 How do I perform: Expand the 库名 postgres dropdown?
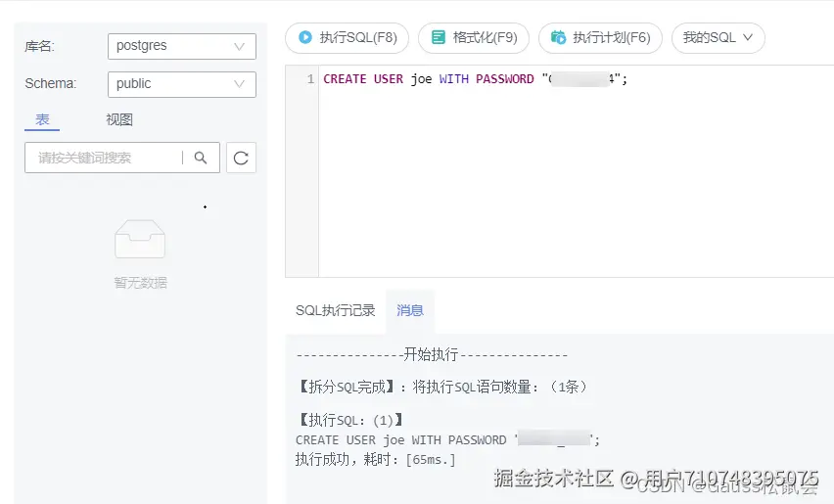click(x=182, y=46)
